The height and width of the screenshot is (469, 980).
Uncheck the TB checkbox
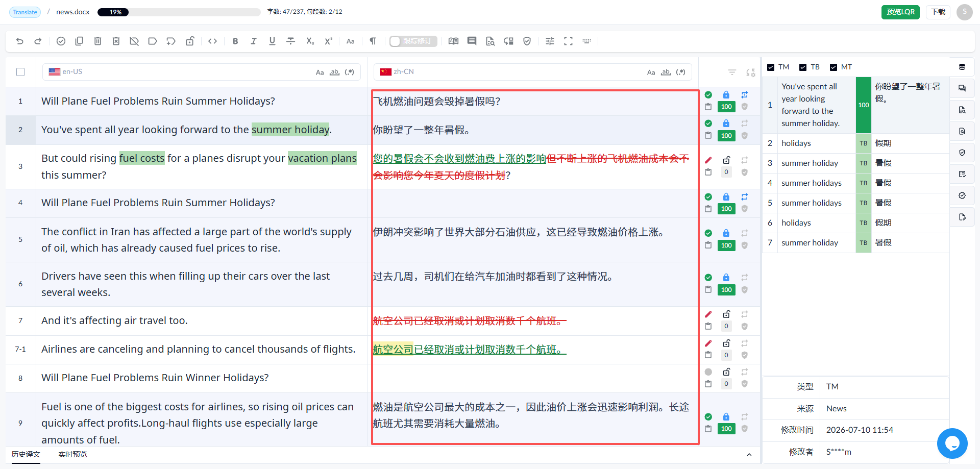(x=803, y=67)
